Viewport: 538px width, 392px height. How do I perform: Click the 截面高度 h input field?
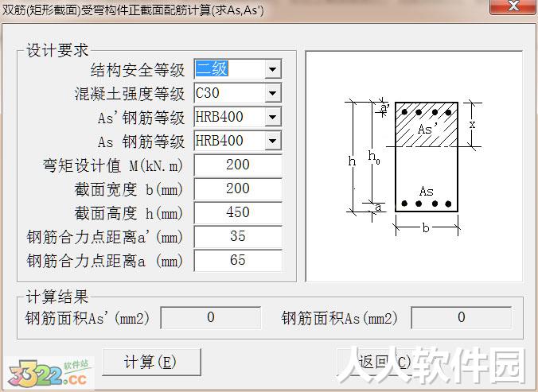point(238,212)
